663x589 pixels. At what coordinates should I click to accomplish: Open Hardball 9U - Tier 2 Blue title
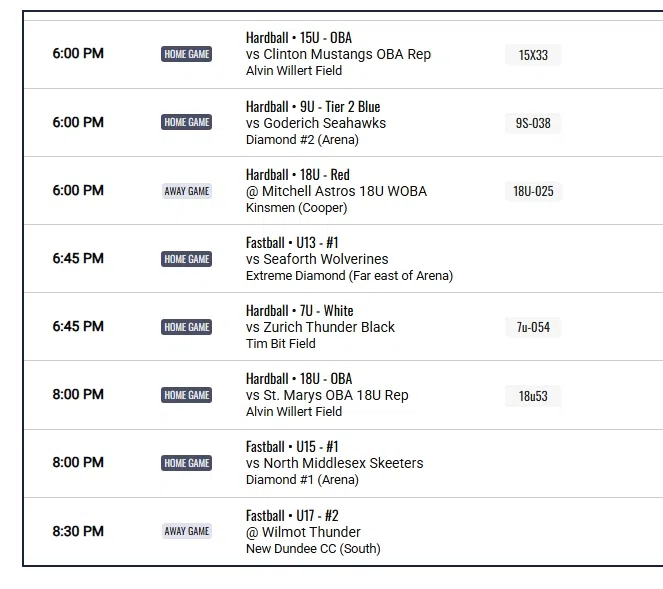313,106
